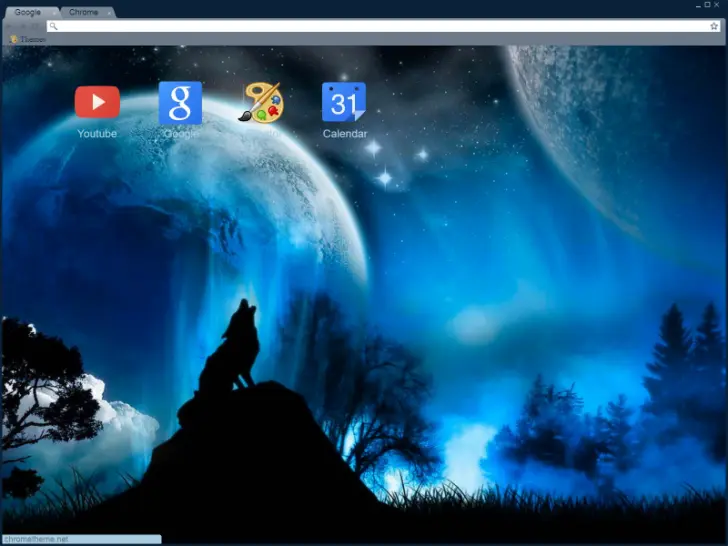Maximize the browser window

(x=707, y=5)
